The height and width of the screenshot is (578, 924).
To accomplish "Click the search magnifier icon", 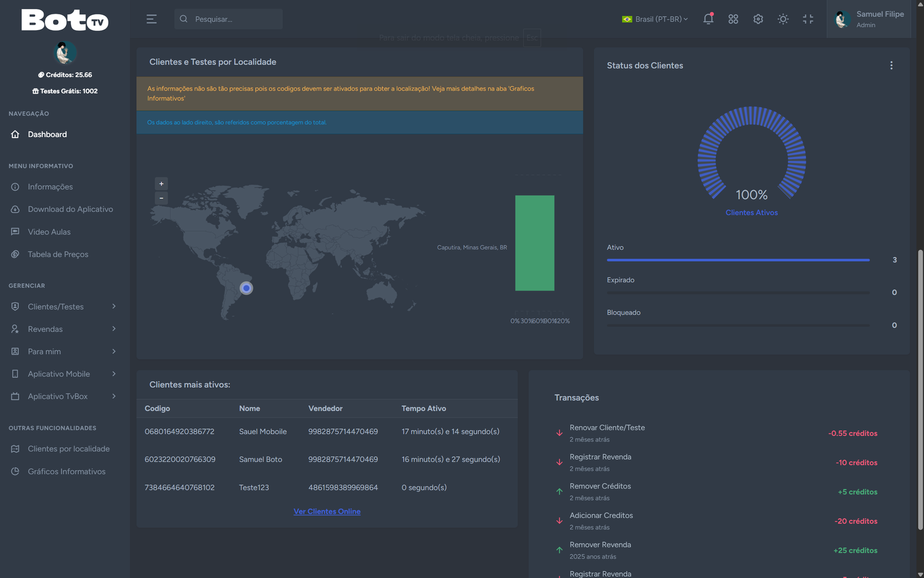I will click(x=184, y=19).
